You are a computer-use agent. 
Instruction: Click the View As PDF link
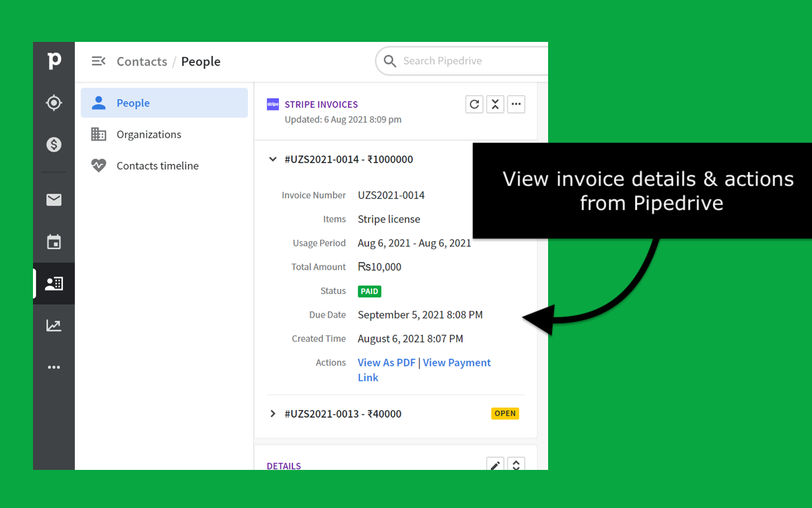(386, 363)
